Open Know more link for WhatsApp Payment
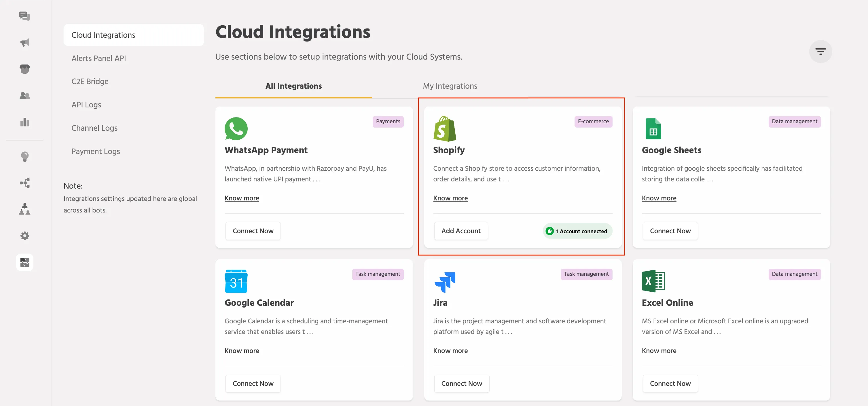The height and width of the screenshot is (406, 868). [242, 198]
